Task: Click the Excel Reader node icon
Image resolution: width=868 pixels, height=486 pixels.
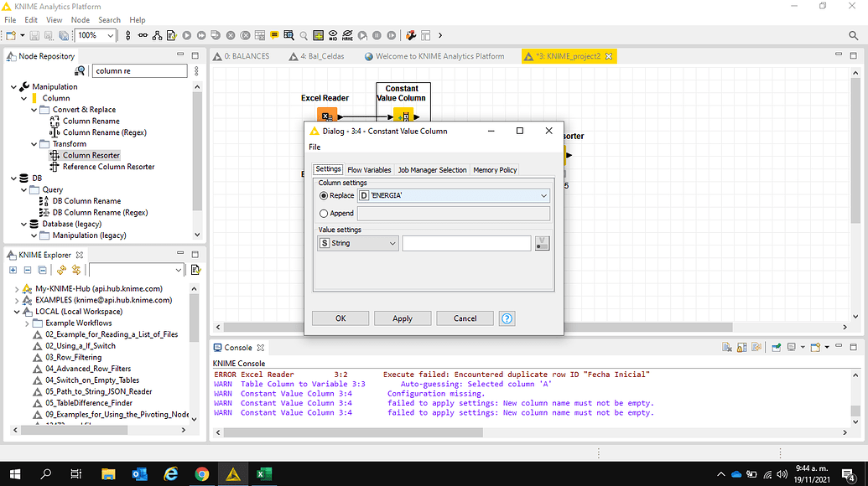Action: coord(326,116)
